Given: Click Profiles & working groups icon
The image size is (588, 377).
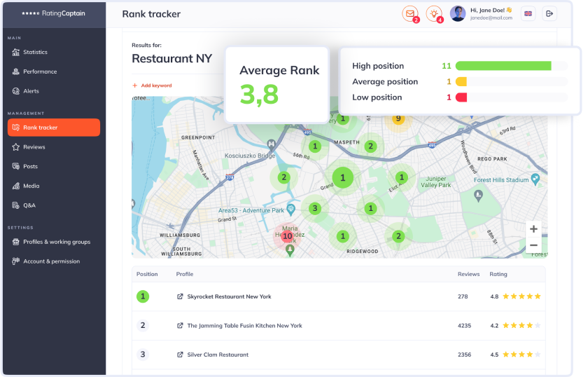Looking at the screenshot, I should click(x=15, y=242).
